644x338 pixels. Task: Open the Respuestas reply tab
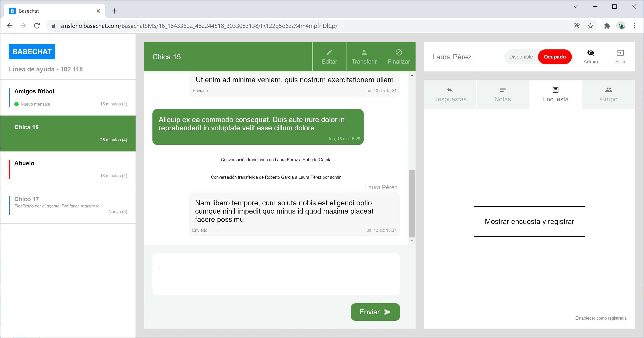pos(450,95)
